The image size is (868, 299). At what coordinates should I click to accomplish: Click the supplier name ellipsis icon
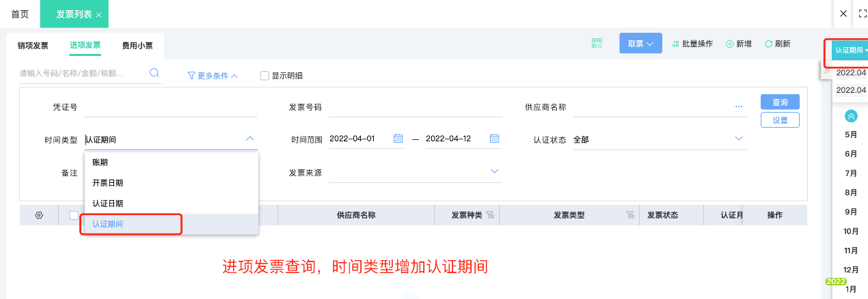coord(738,106)
